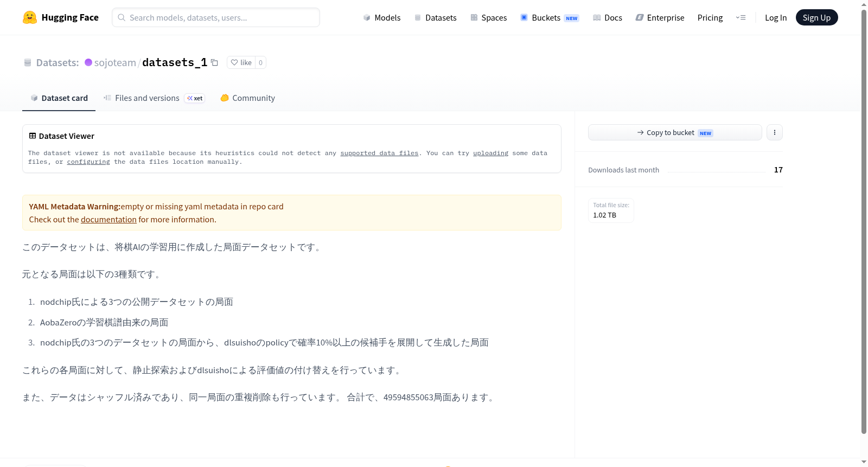Viewport: 868px width, 467px height.
Task: Click the NEW badge beside Buckets
Action: 572,18
